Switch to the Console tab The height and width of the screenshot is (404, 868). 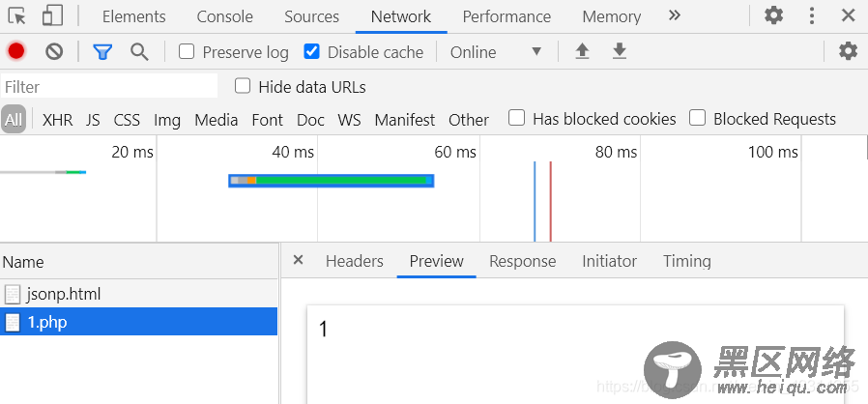(225, 16)
